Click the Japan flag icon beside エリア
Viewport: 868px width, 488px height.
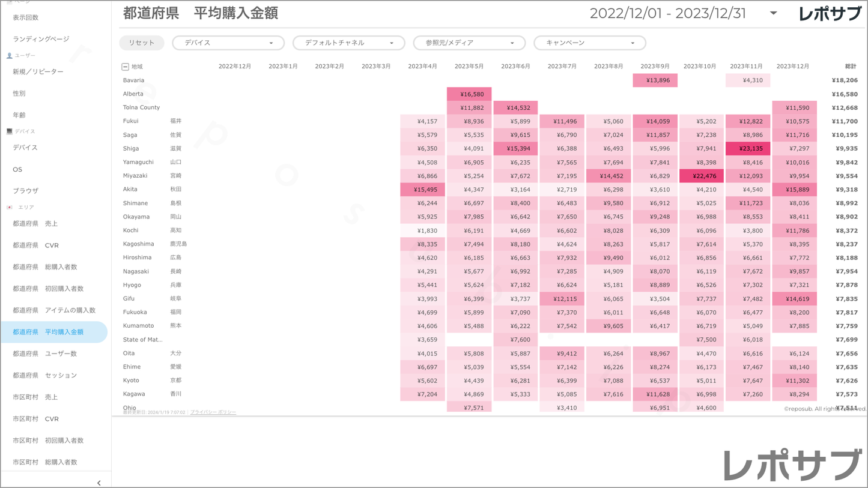[x=10, y=208]
